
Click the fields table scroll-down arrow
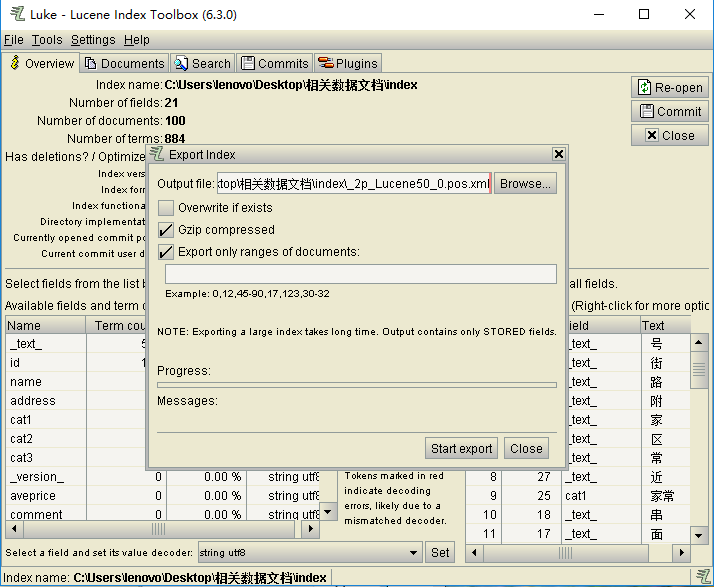point(327,512)
